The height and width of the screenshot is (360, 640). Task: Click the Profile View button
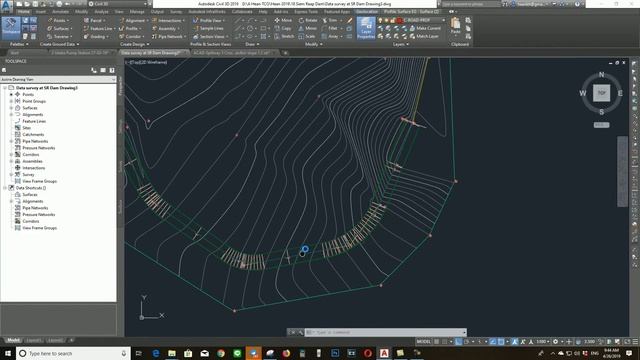point(209,20)
